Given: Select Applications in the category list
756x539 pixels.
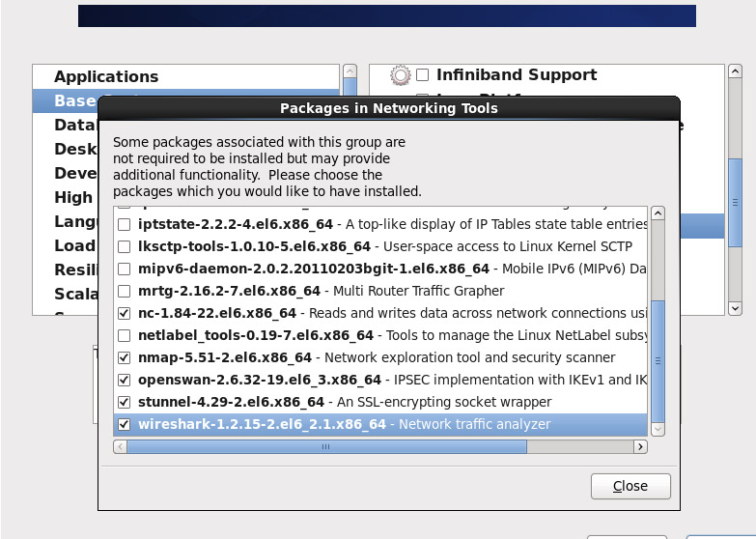Looking at the screenshot, I should (106, 76).
